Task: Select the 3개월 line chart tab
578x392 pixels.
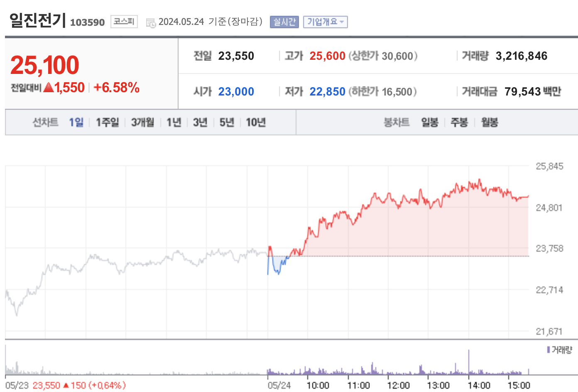Action: [x=142, y=122]
